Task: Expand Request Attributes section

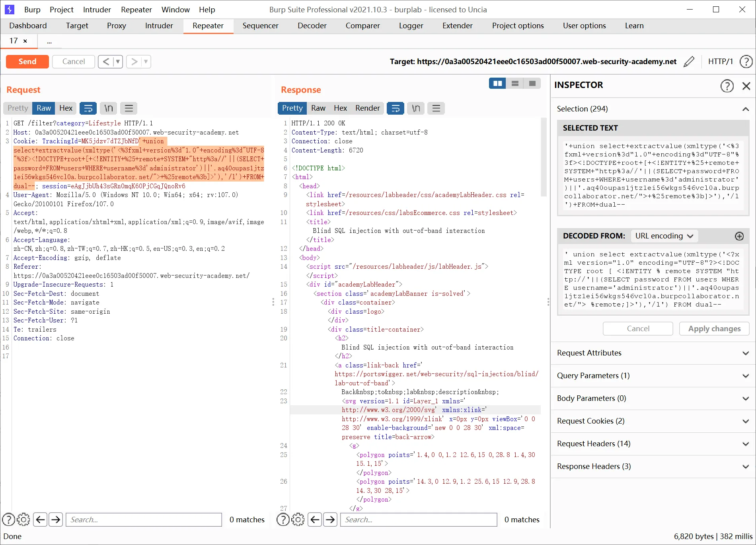Action: 653,353
